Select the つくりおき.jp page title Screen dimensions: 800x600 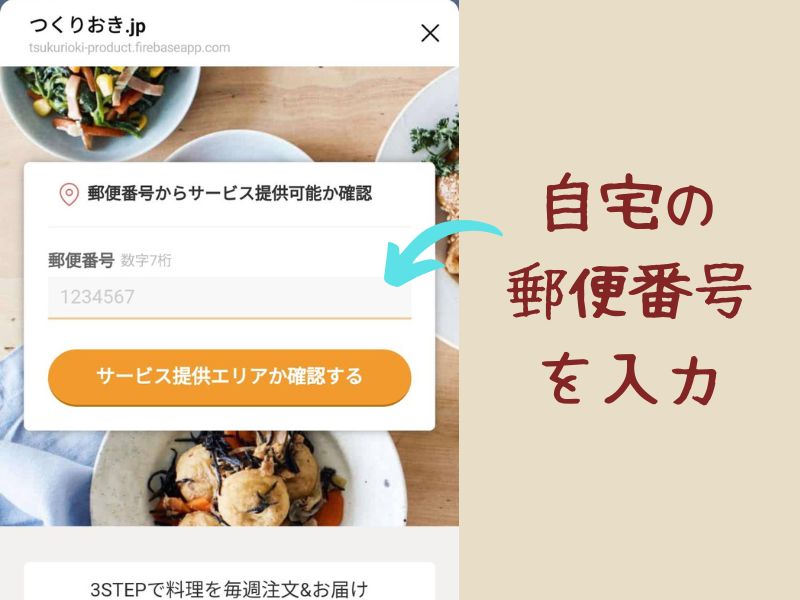(88, 25)
